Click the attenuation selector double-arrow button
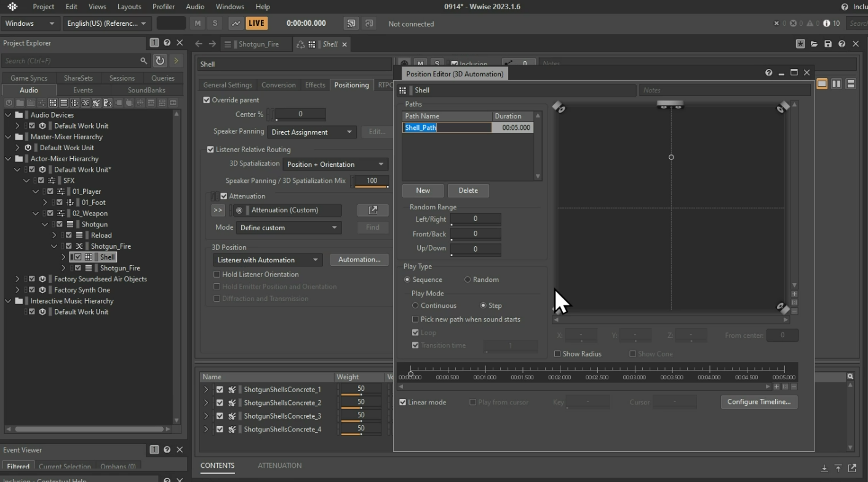Image resolution: width=868 pixels, height=482 pixels. pos(218,210)
